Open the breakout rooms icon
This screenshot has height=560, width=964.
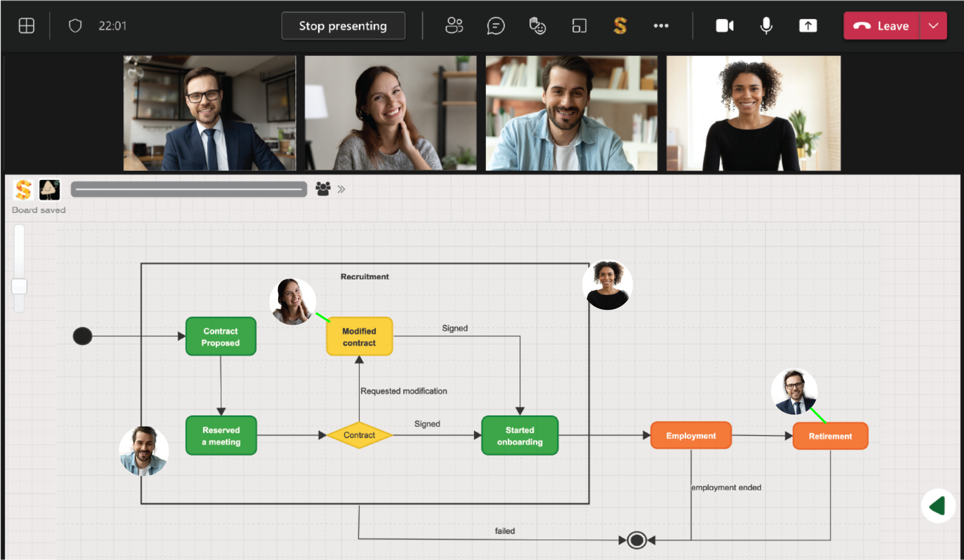coord(579,25)
